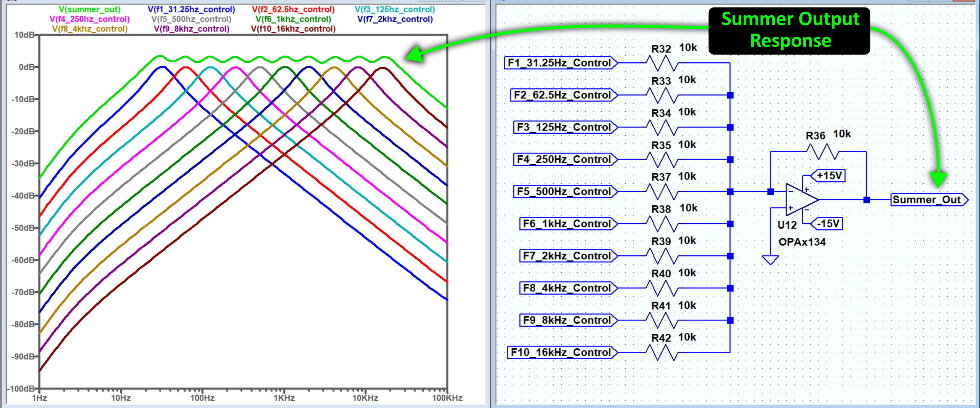980x408 pixels.
Task: Select resistor R35 in the schematic
Action: pos(662,160)
